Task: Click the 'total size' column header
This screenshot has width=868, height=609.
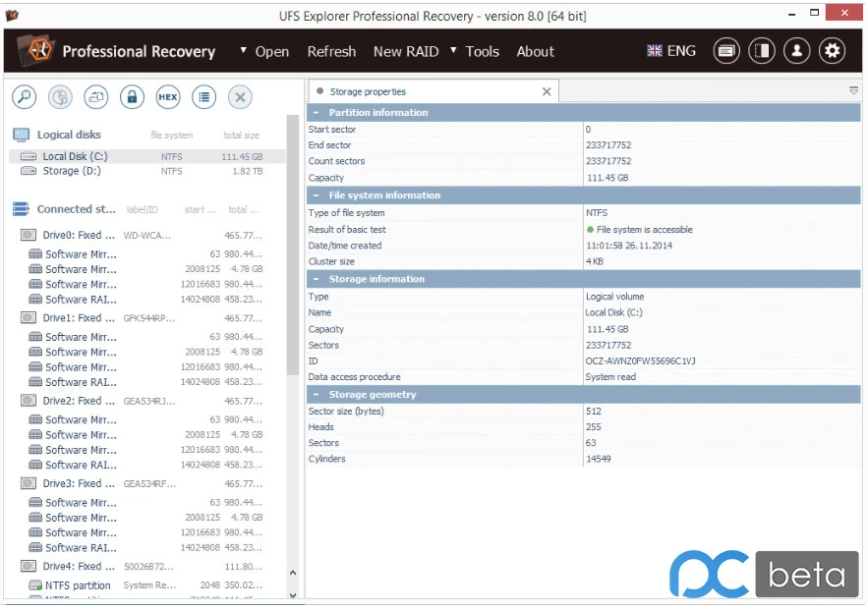Action: [242, 135]
